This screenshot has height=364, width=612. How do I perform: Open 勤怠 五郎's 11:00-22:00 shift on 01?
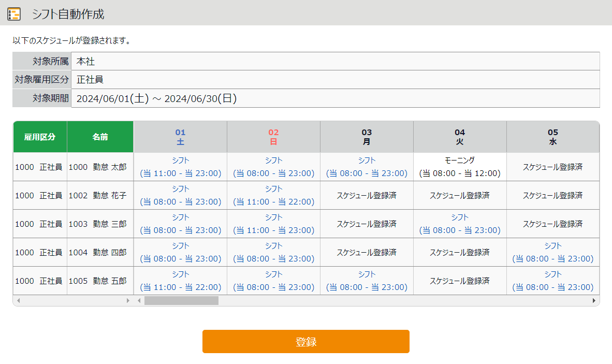pyautogui.click(x=180, y=281)
